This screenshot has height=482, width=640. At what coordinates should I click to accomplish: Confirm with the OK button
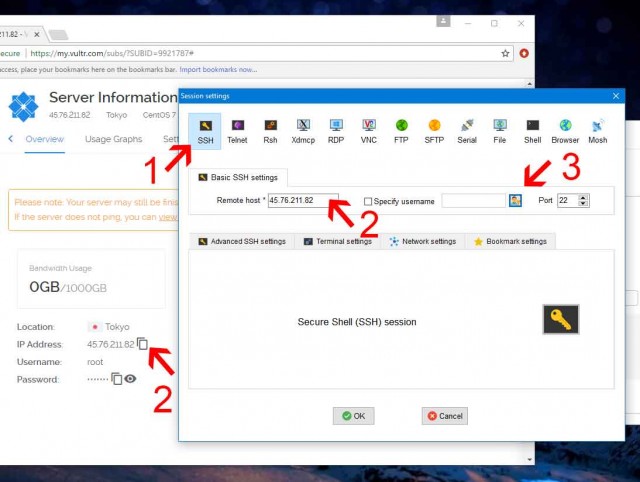click(x=353, y=416)
